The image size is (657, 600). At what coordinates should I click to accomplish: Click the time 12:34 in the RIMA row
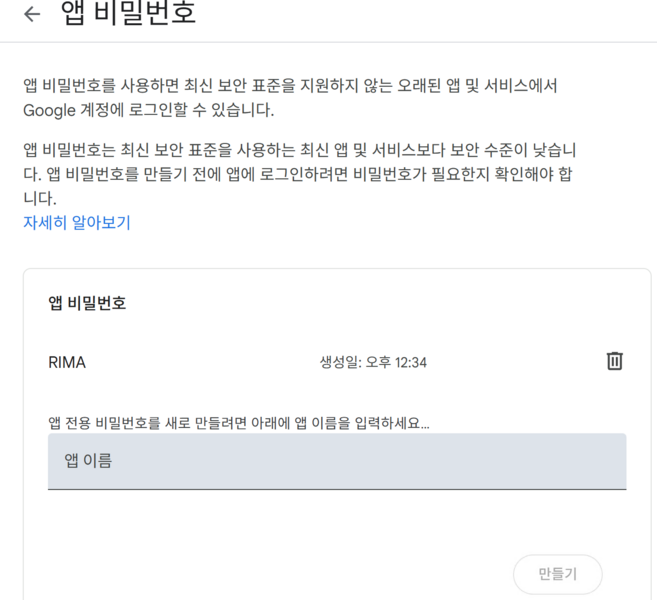tap(411, 362)
